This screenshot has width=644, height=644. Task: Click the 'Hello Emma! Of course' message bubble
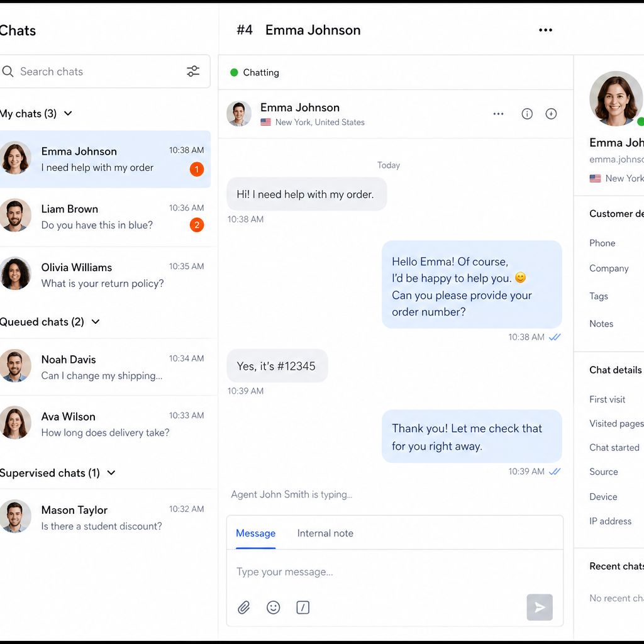pyautogui.click(x=472, y=285)
